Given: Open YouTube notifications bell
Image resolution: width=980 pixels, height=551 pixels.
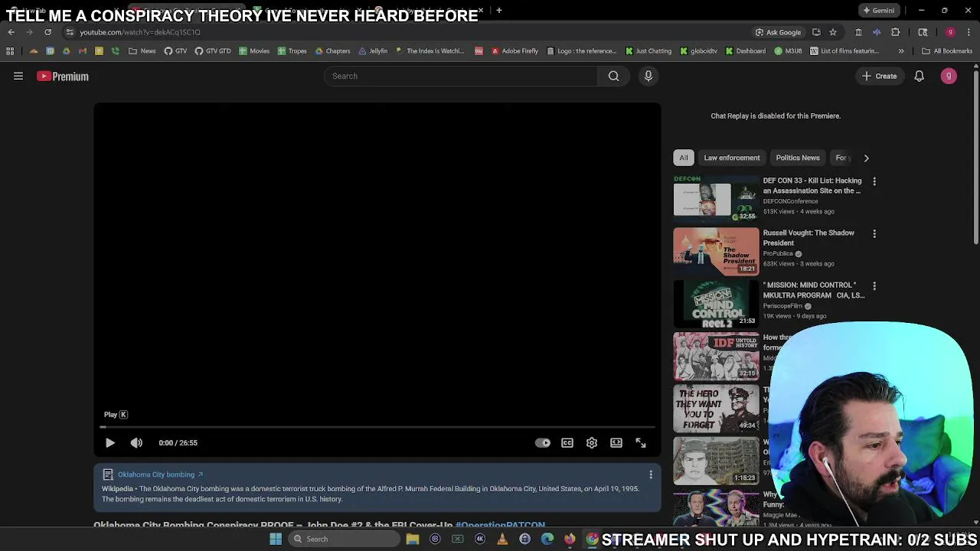Looking at the screenshot, I should point(919,76).
